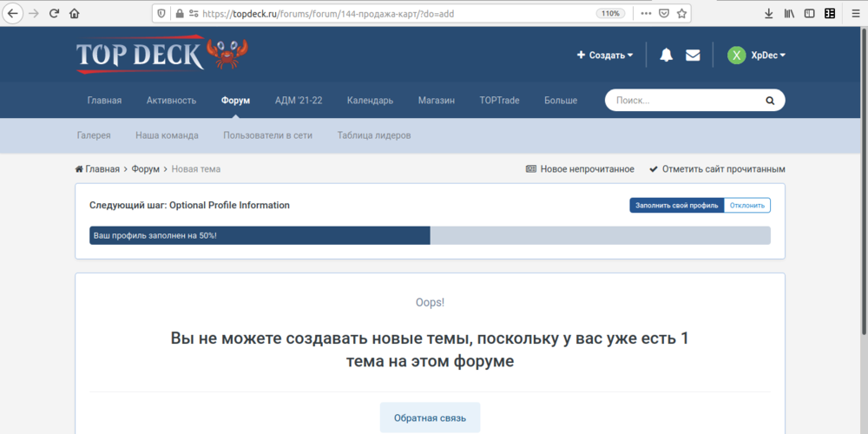The image size is (868, 434).
Task: Click Отметить сайт прочитанным link
Action: pyautogui.click(x=724, y=169)
